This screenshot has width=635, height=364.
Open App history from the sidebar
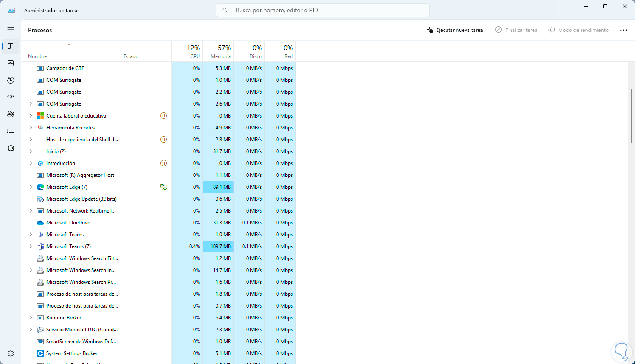[11, 80]
